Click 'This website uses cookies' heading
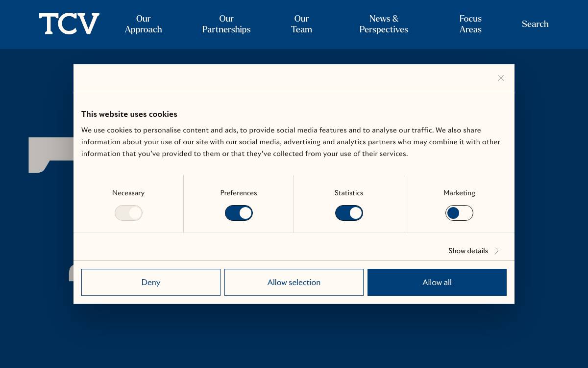 (x=129, y=114)
